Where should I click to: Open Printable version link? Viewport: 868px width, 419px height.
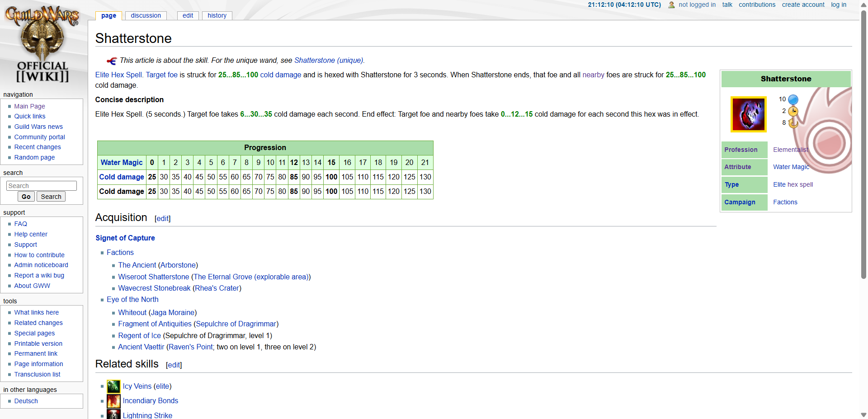point(38,344)
